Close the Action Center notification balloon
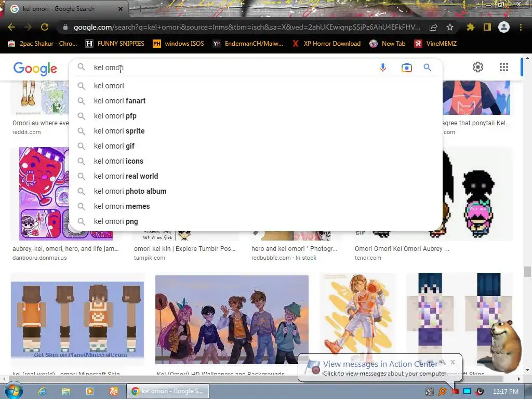The image size is (532, 399). coord(453,362)
